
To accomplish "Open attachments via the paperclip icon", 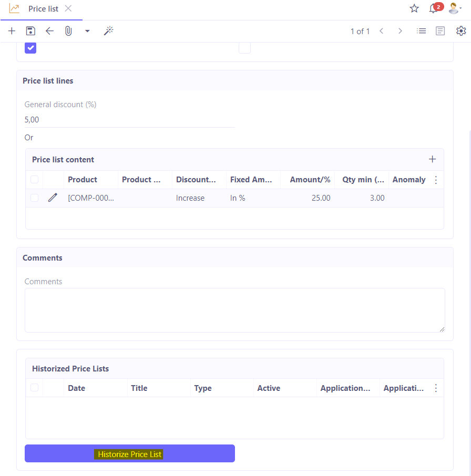I will click(68, 31).
